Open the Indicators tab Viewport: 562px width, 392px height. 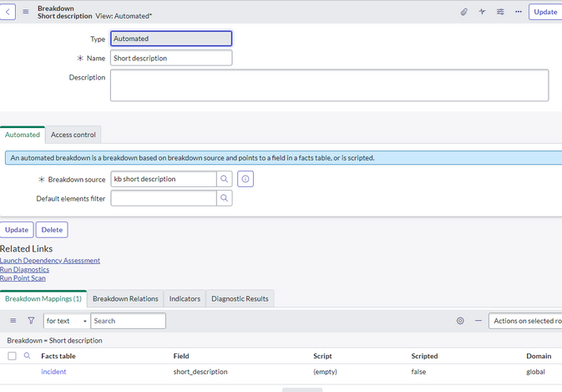coord(185,299)
